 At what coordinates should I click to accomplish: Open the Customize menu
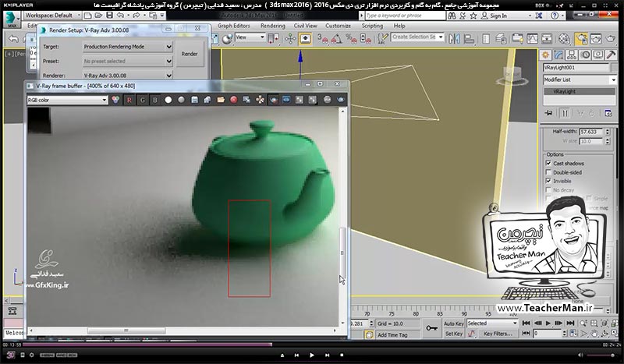click(338, 26)
